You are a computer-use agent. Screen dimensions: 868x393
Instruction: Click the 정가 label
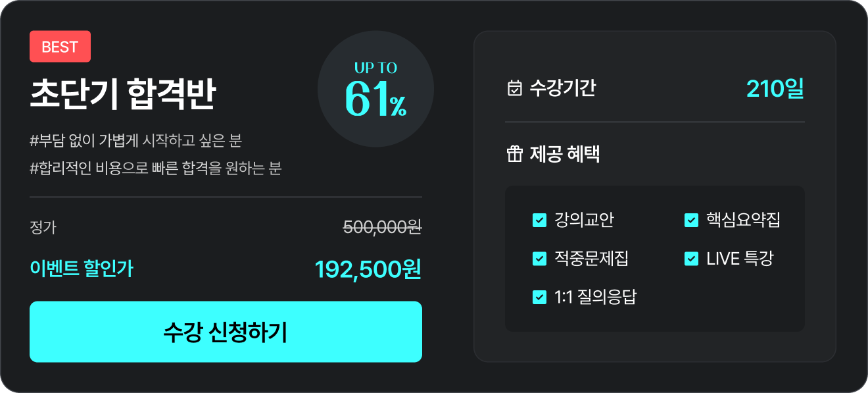pyautogui.click(x=43, y=228)
